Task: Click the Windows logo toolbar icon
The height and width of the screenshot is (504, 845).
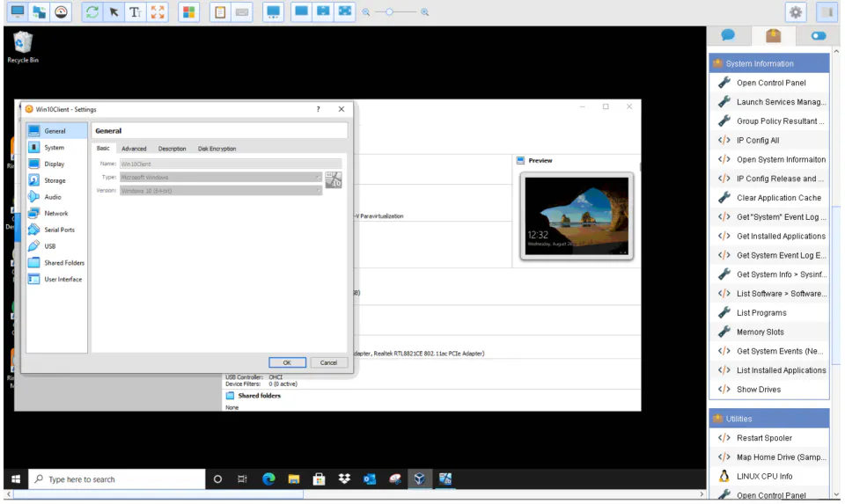Action: point(188,11)
